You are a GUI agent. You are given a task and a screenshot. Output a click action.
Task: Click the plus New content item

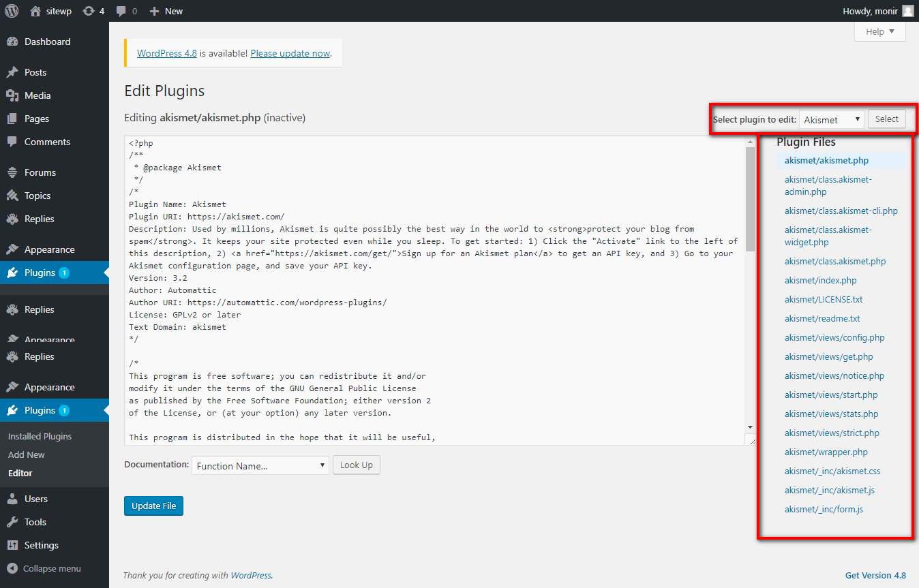[166, 11]
